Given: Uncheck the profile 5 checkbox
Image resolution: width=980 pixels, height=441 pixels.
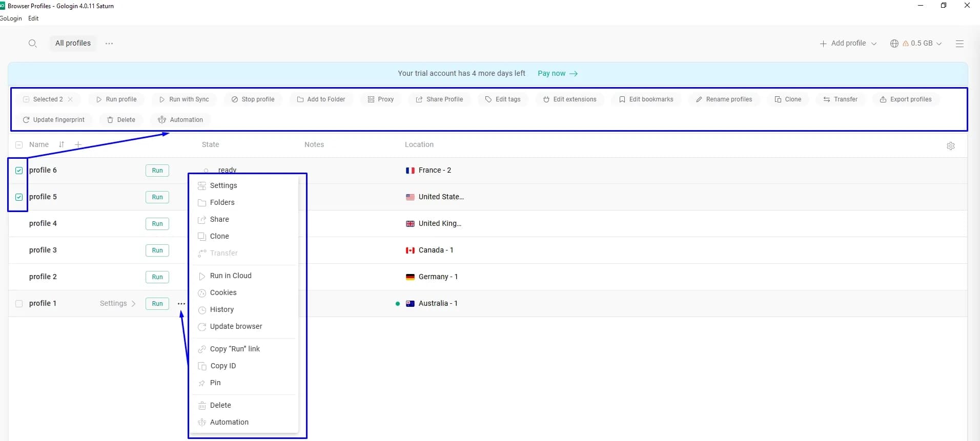Looking at the screenshot, I should 19,197.
